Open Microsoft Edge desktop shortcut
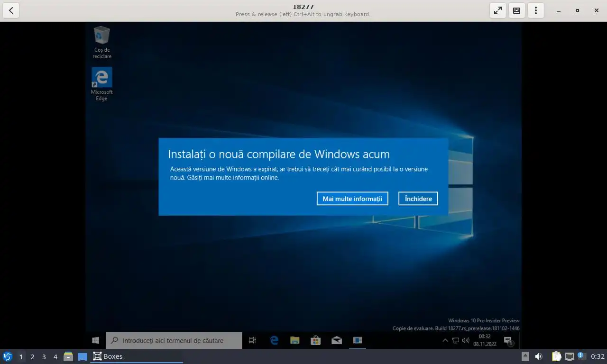This screenshot has width=607, height=364. click(101, 84)
